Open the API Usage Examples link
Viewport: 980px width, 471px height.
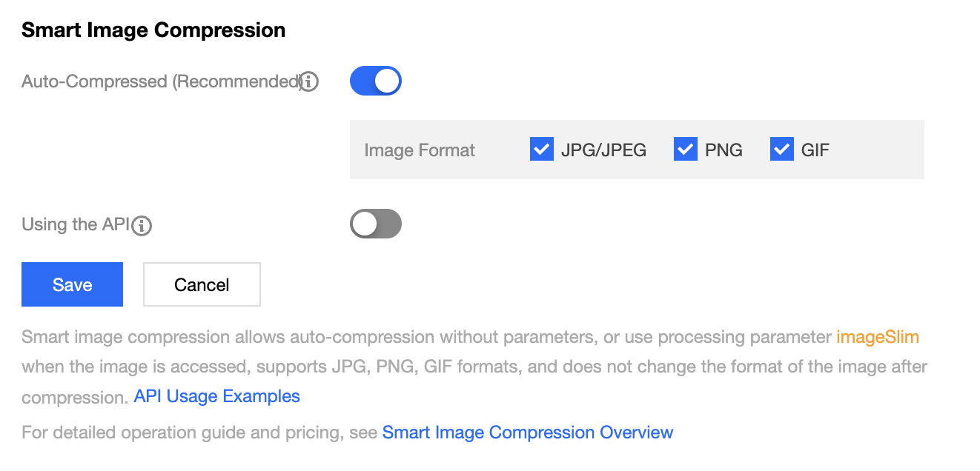tap(216, 396)
